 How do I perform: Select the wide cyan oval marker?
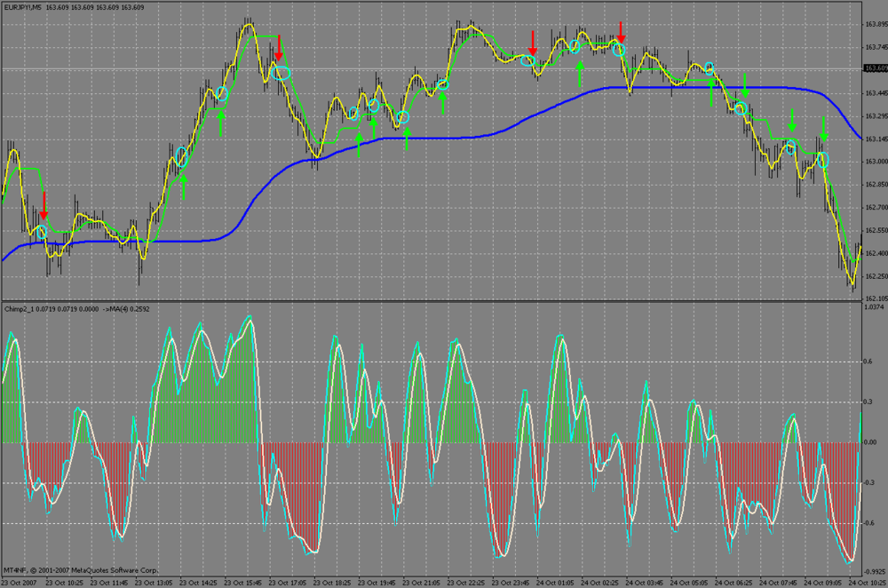tap(281, 73)
